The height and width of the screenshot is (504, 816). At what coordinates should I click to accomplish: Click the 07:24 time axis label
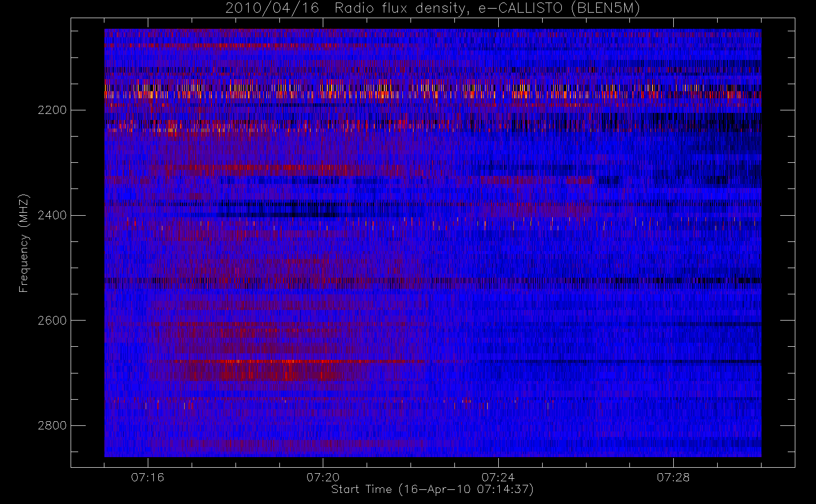pos(498,477)
